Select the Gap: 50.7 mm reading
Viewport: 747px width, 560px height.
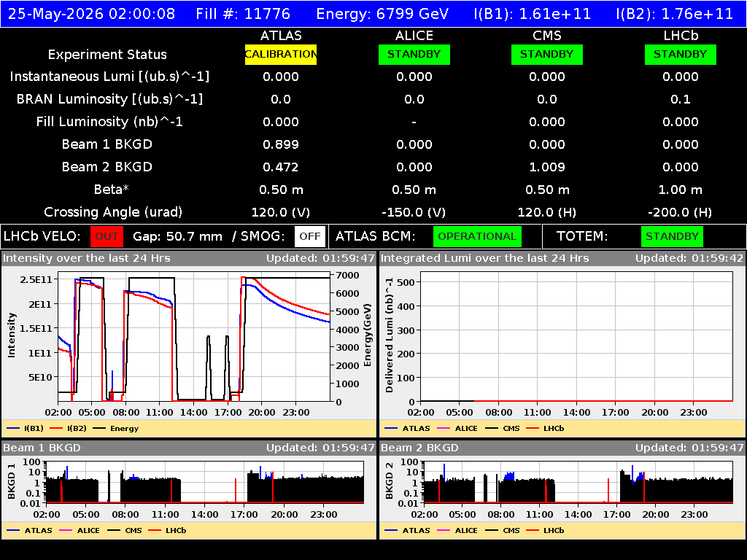tap(177, 237)
